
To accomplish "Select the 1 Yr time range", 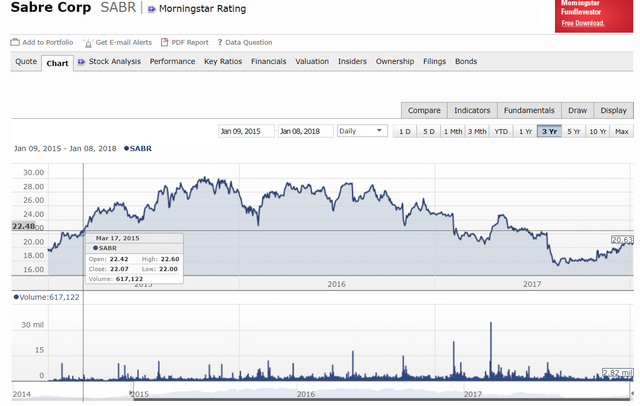I will (525, 131).
